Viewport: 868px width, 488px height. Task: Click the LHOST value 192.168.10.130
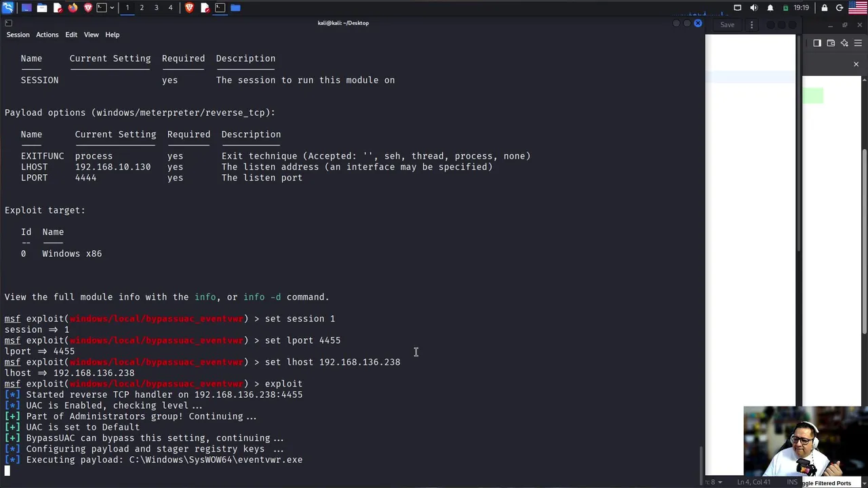[113, 167]
